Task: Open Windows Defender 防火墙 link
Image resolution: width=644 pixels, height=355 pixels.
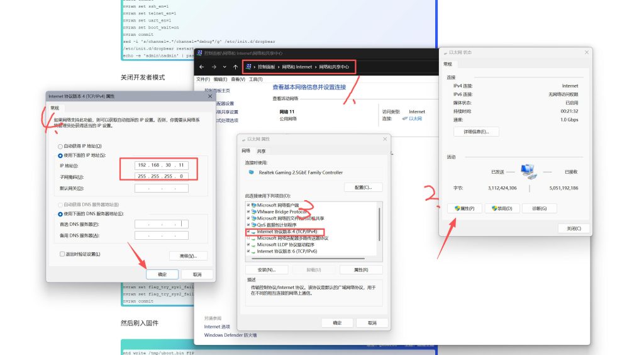Action: click(x=230, y=335)
